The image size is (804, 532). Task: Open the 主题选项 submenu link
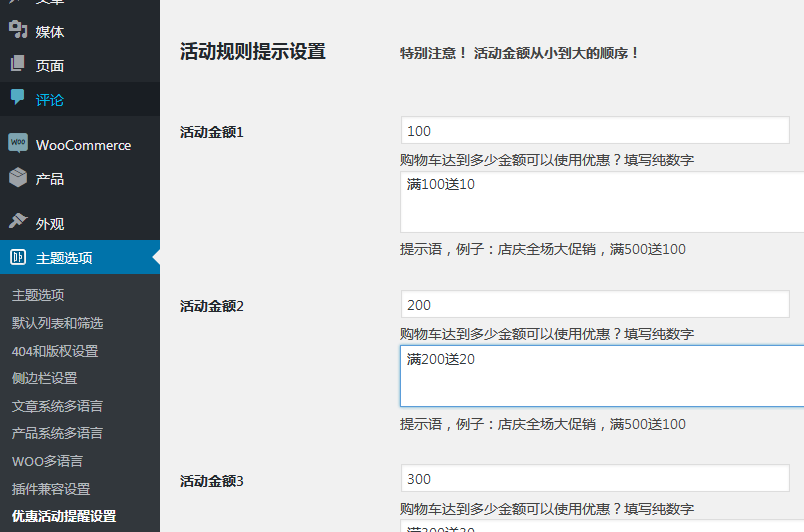point(38,295)
